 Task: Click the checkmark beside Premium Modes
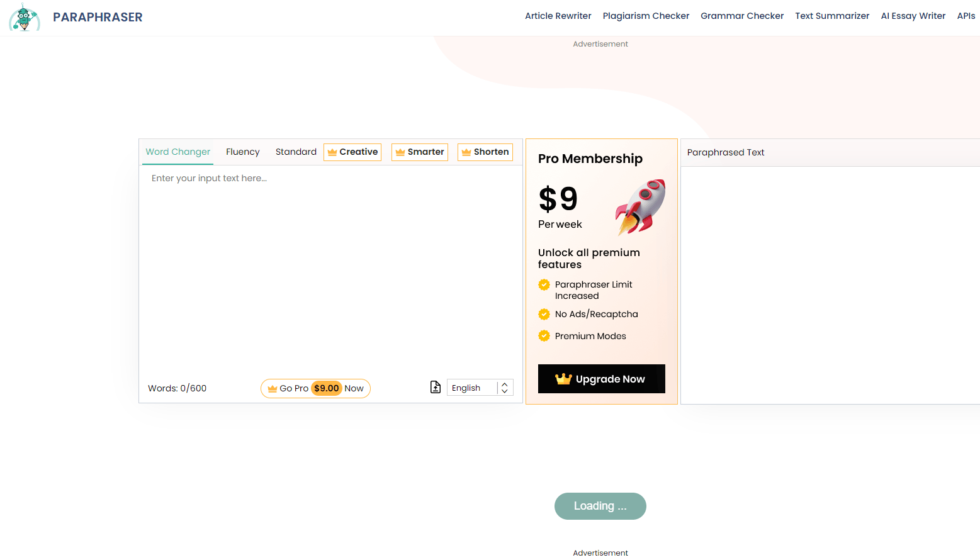(x=544, y=336)
